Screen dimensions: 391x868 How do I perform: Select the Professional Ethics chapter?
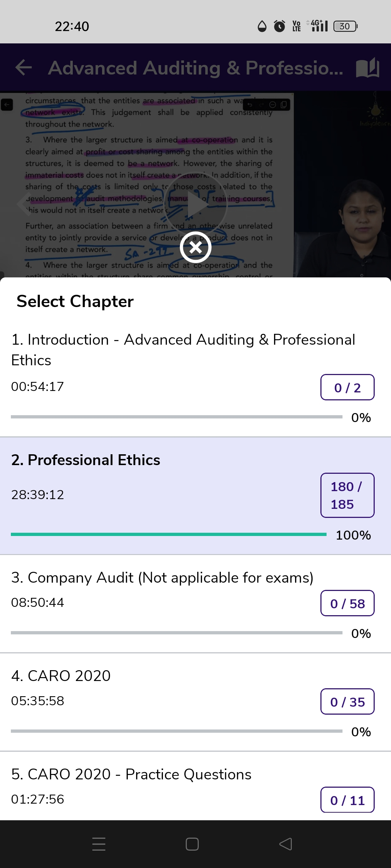[86, 460]
